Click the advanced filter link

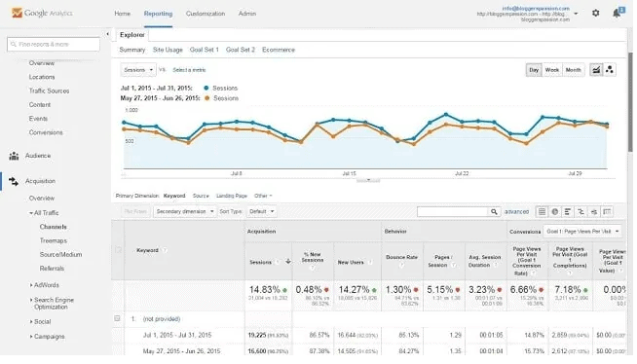click(516, 211)
